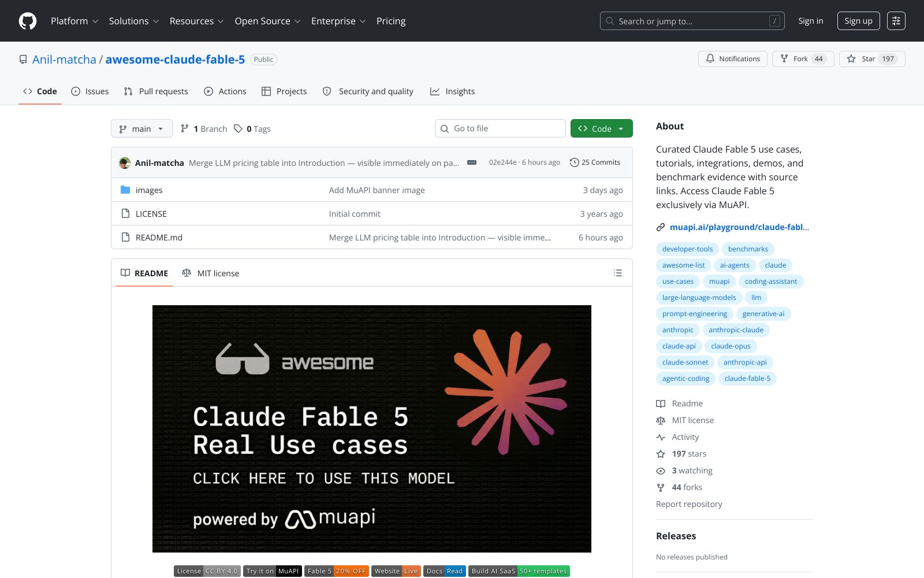Click the Report repository link
This screenshot has width=924, height=578.
[689, 504]
